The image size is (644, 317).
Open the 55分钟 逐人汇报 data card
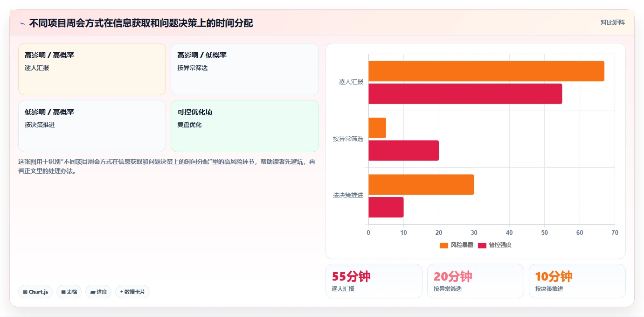coord(374,281)
